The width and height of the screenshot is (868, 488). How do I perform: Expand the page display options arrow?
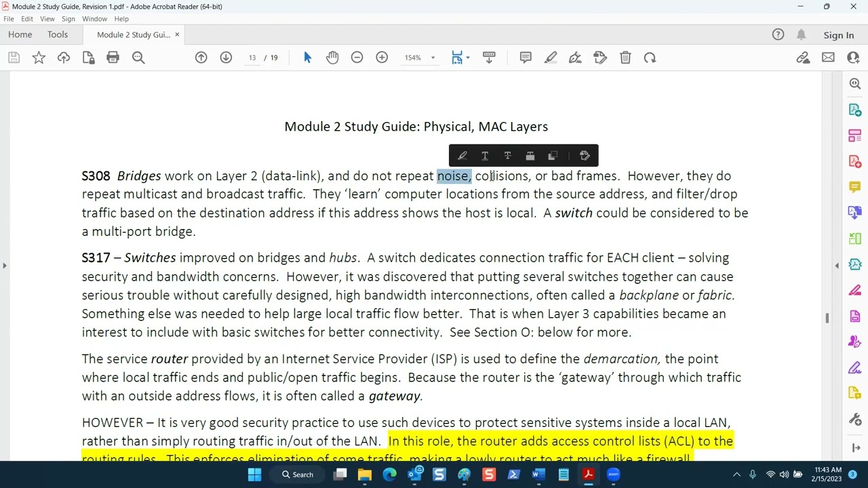coord(468,58)
